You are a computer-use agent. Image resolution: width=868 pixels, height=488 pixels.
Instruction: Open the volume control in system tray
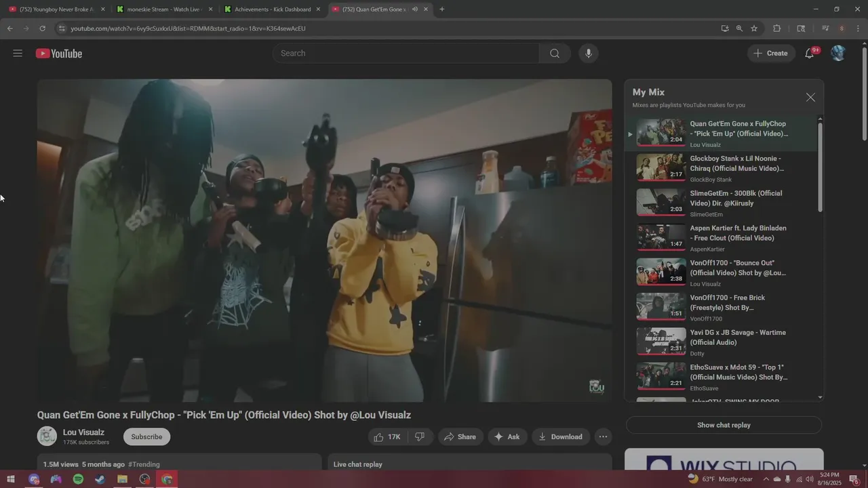point(810,479)
